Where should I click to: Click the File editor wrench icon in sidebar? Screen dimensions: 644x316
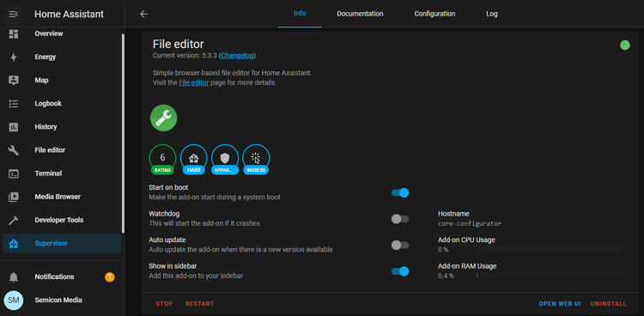coord(14,150)
